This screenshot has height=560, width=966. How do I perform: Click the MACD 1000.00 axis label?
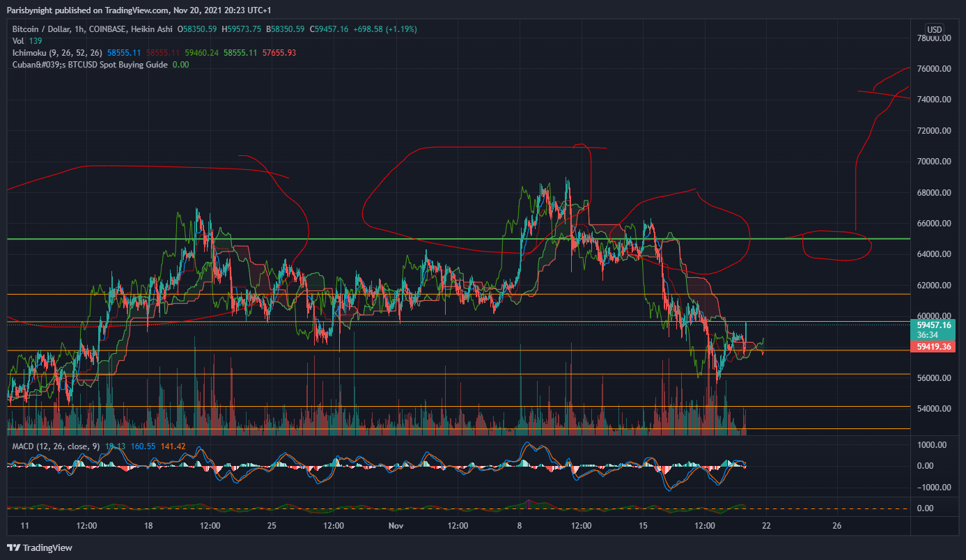click(936, 444)
